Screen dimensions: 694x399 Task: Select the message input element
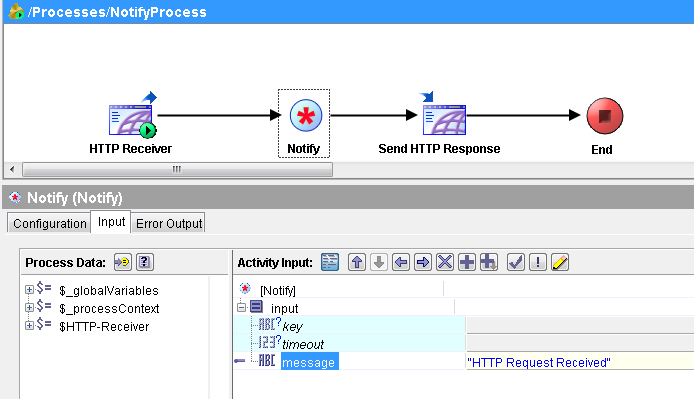point(309,362)
